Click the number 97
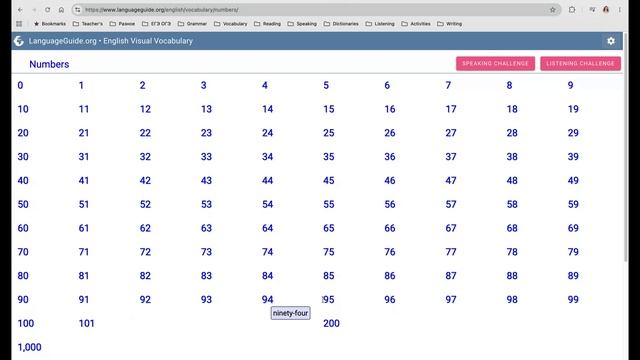The width and height of the screenshot is (640, 360). [x=451, y=300]
